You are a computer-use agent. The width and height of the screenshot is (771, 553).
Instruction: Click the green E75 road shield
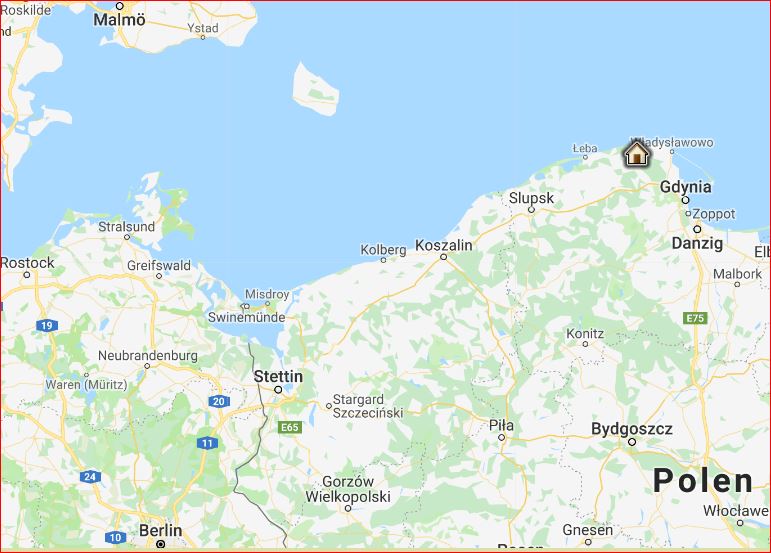coord(695,318)
